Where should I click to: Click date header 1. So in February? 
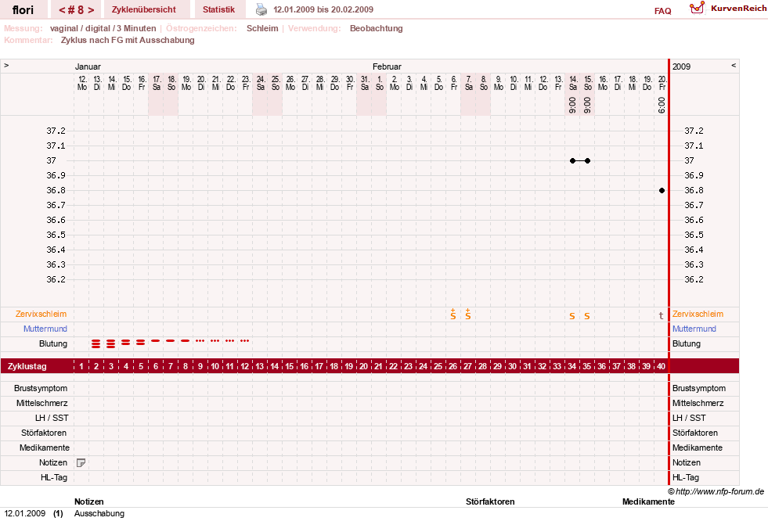point(379,83)
